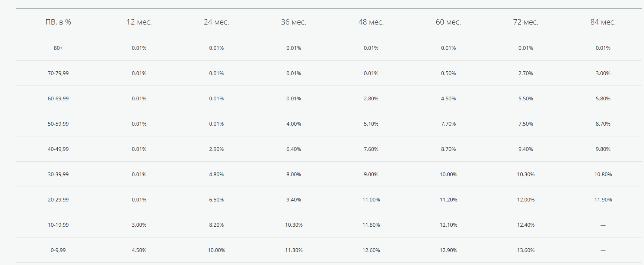644x265 pixels.
Task: Click the 'ПВ, в %' header cell
Action: (x=58, y=22)
